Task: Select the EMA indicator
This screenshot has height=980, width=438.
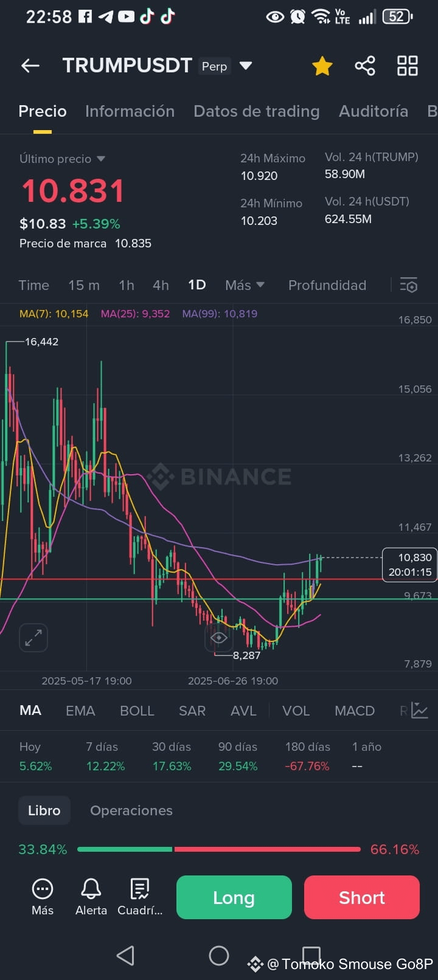Action: 80,711
